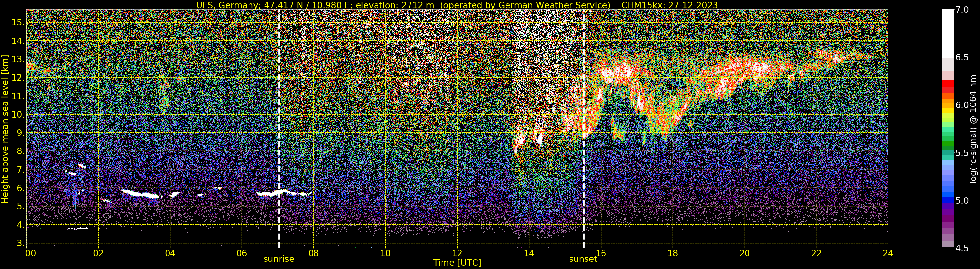Click the y-axis tick label '13.'

[x=18, y=59]
